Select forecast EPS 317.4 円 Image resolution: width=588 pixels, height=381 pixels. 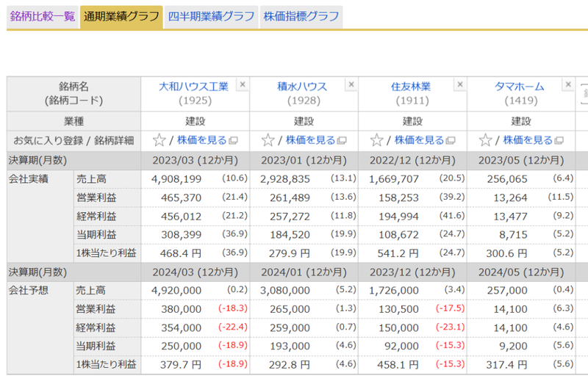coord(506,365)
